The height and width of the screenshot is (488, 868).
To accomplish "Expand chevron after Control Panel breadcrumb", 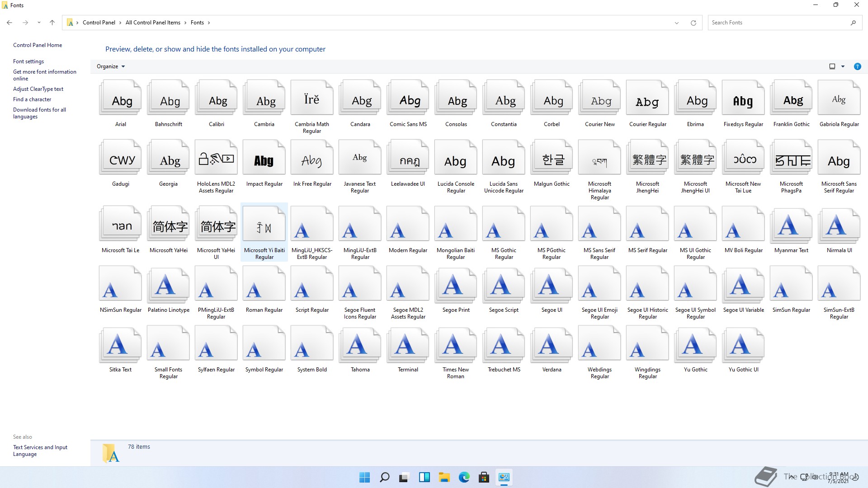I will (x=120, y=23).
